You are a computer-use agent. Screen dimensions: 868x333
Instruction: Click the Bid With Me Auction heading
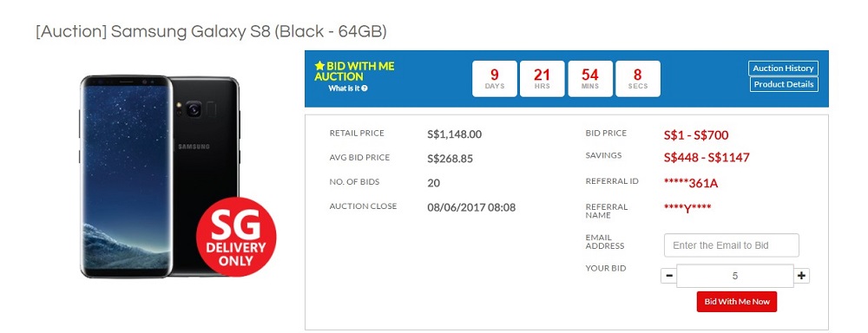[354, 71]
